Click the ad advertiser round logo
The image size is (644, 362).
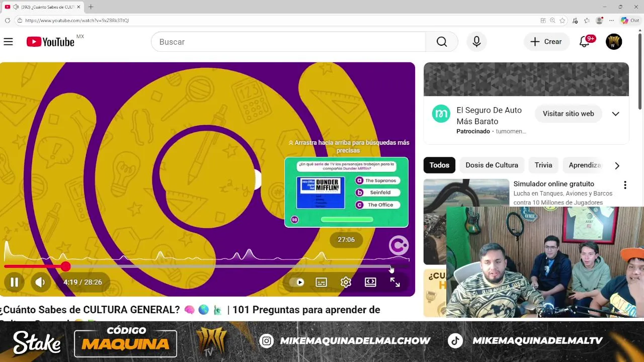click(x=441, y=114)
